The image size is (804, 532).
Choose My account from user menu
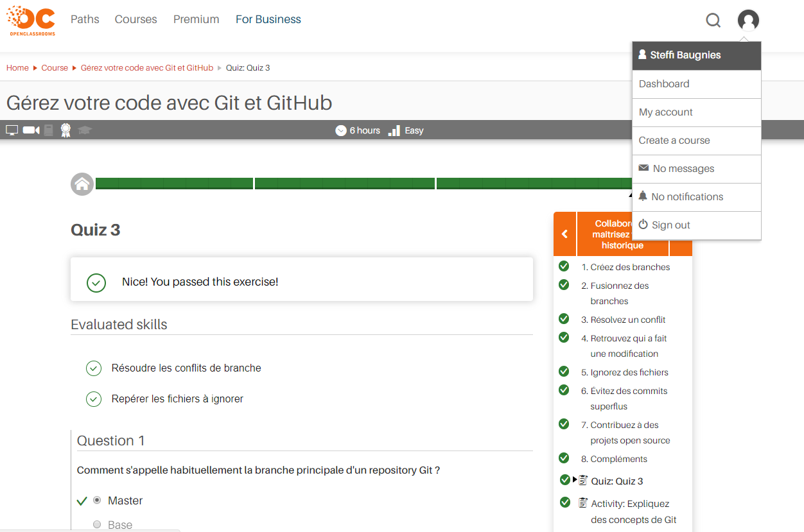click(x=697, y=112)
